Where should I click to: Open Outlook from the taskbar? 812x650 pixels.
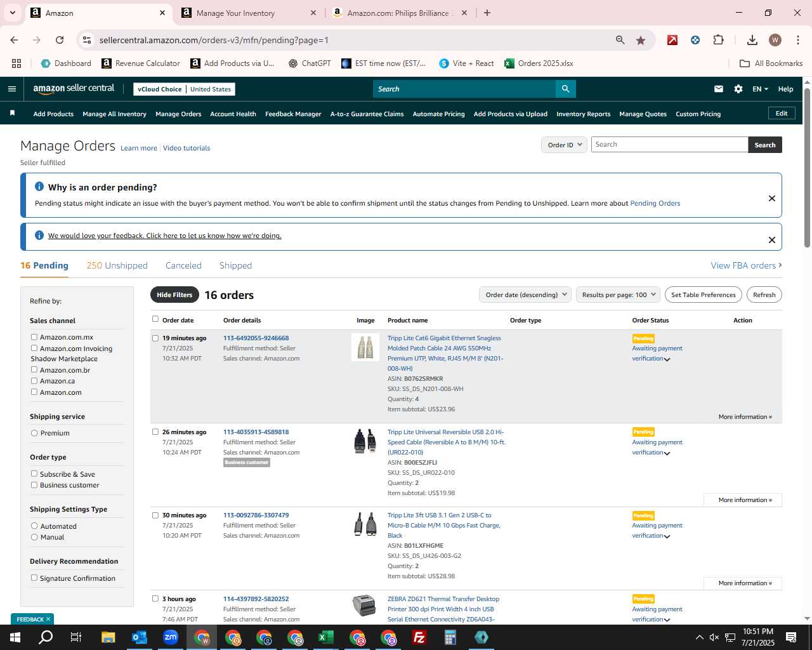click(140, 637)
